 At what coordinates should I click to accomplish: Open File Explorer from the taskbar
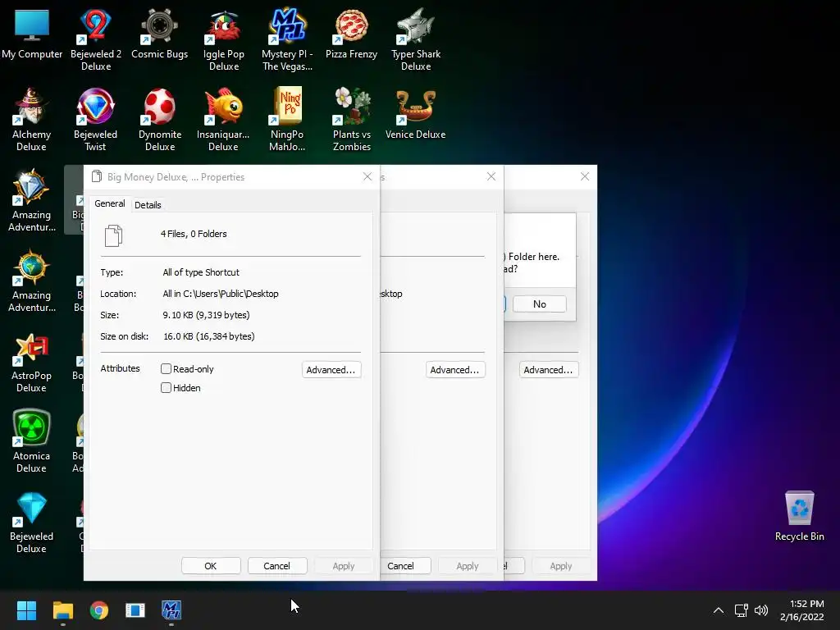62,610
